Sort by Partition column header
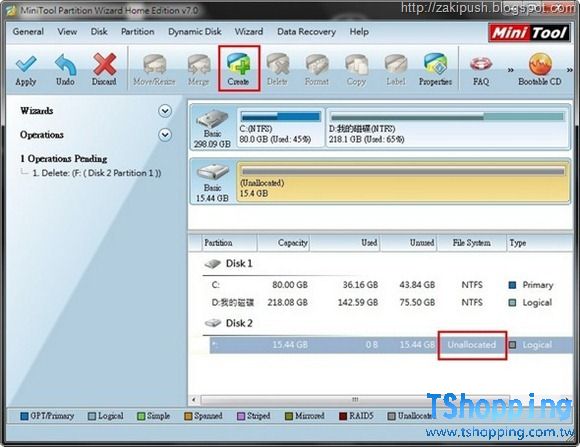Image resolution: width=580 pixels, height=447 pixels. (x=230, y=243)
